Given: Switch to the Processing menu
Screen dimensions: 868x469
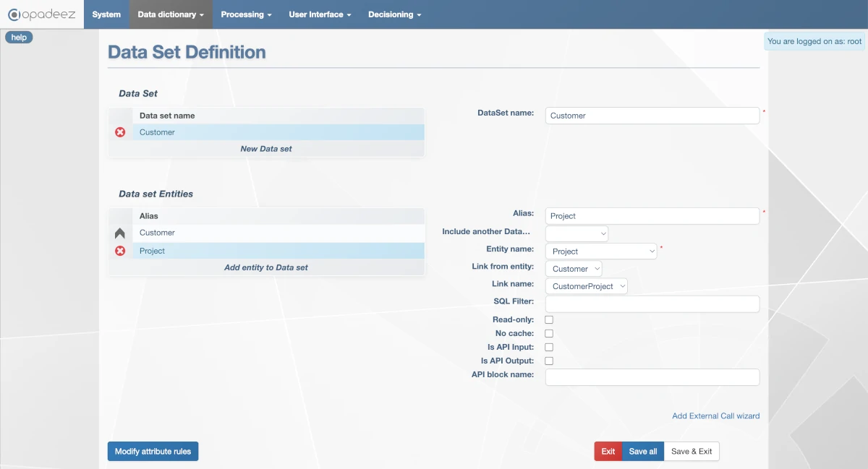Looking at the screenshot, I should click(x=247, y=14).
